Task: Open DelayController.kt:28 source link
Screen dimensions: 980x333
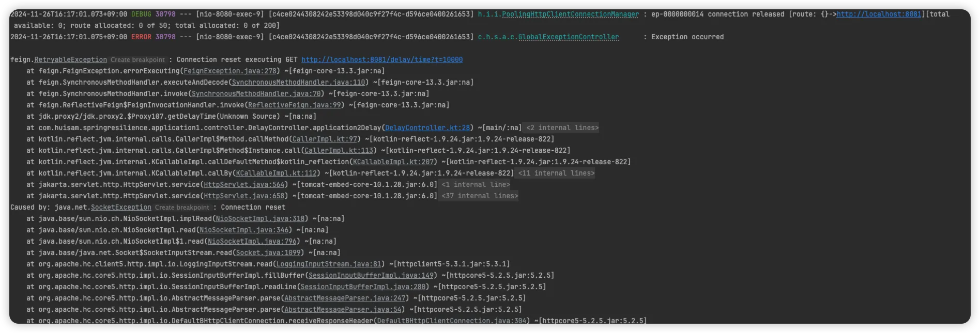Action: click(x=427, y=128)
